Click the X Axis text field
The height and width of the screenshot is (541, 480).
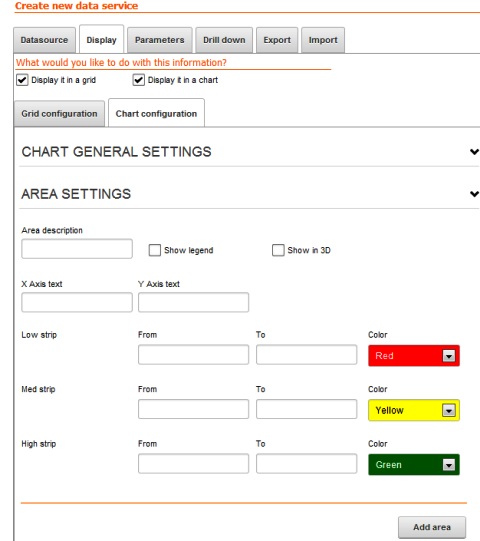coord(77,302)
